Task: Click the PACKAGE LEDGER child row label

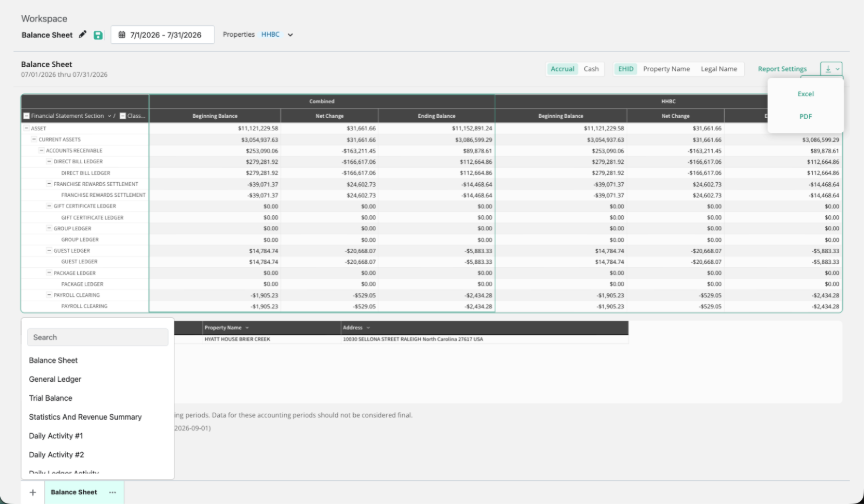Action: tap(82, 284)
